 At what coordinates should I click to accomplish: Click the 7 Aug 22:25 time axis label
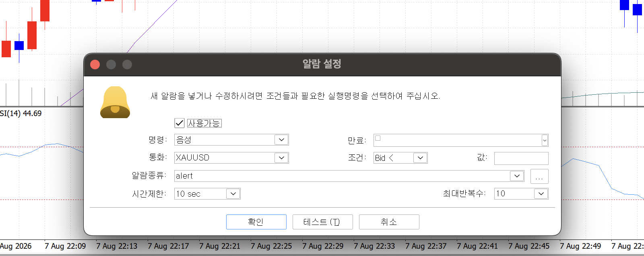click(x=271, y=246)
